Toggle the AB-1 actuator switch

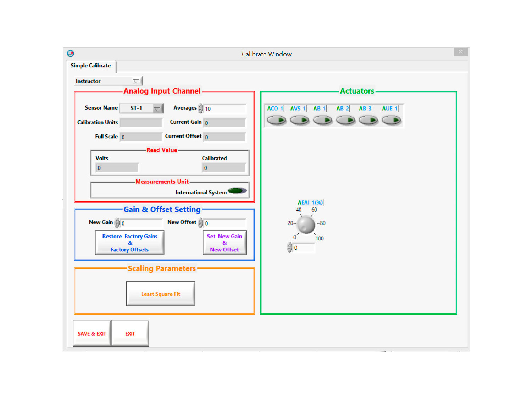pos(323,121)
